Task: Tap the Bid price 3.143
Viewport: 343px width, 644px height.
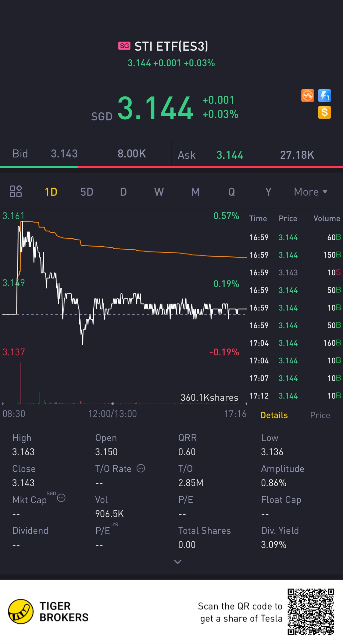Action: (64, 153)
